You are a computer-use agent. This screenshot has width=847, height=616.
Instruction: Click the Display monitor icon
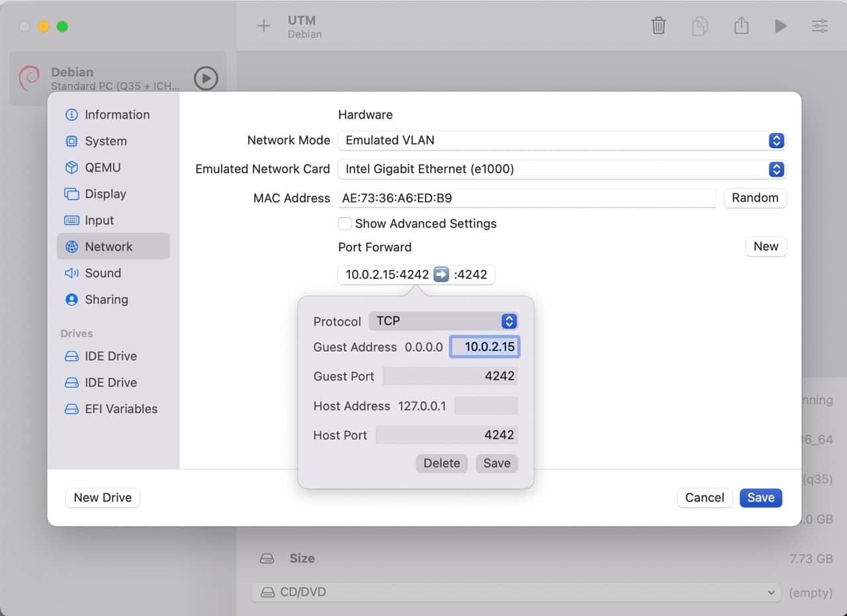71,194
